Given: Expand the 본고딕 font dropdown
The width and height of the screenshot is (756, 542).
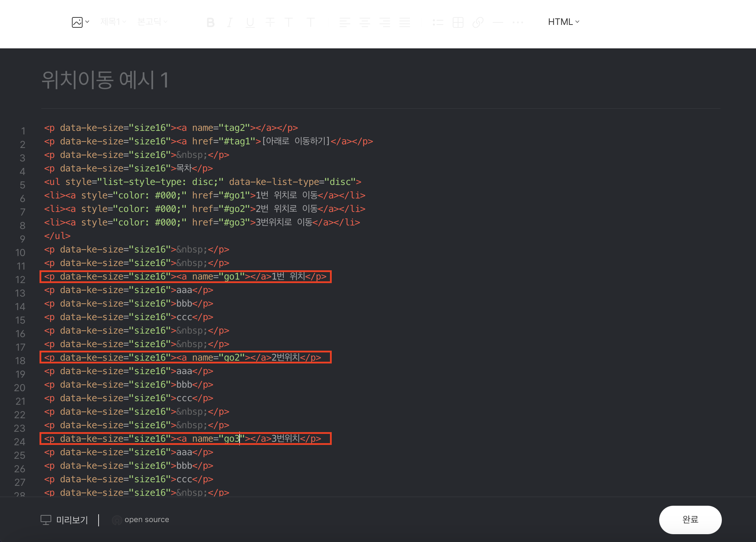Looking at the screenshot, I should coord(152,22).
